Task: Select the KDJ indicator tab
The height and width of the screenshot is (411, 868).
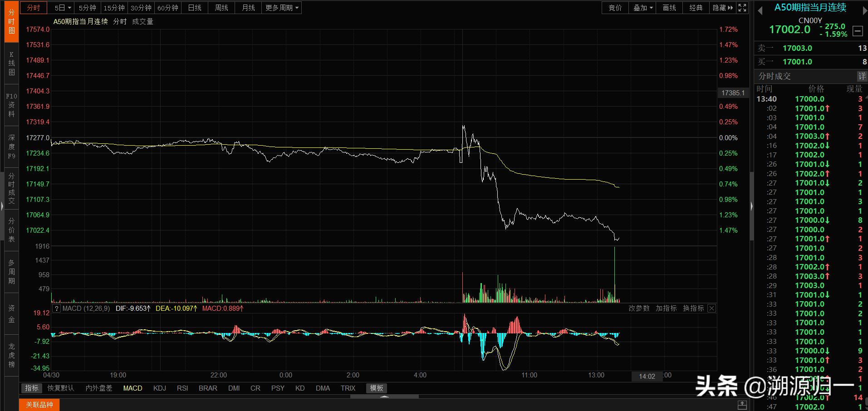Action: point(160,388)
